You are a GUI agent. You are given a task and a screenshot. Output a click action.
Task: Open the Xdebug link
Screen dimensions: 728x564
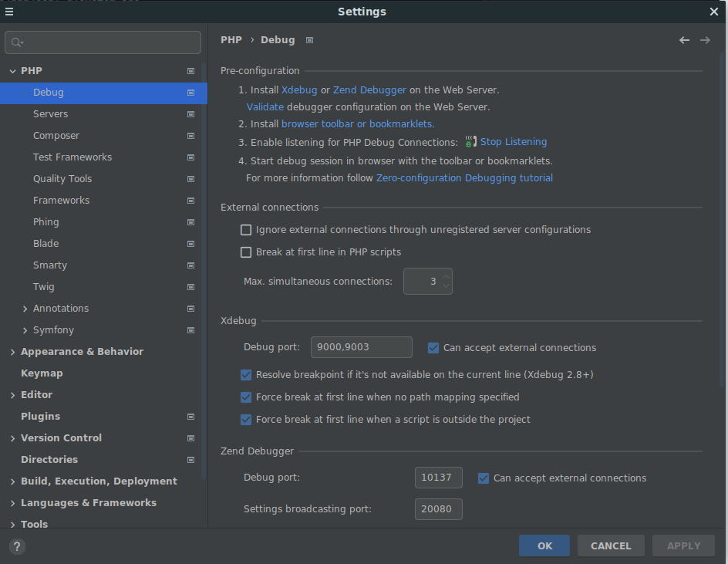pyautogui.click(x=299, y=90)
